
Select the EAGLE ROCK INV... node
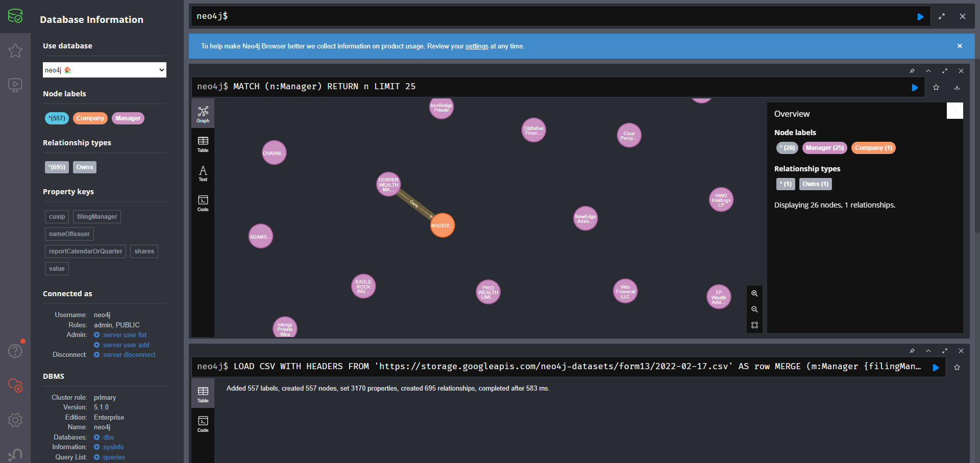pyautogui.click(x=363, y=287)
